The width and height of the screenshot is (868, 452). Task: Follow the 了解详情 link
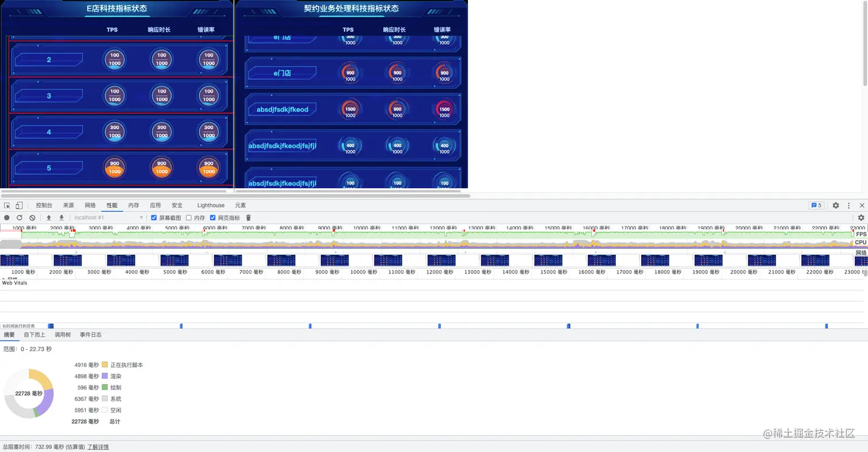pos(98,447)
